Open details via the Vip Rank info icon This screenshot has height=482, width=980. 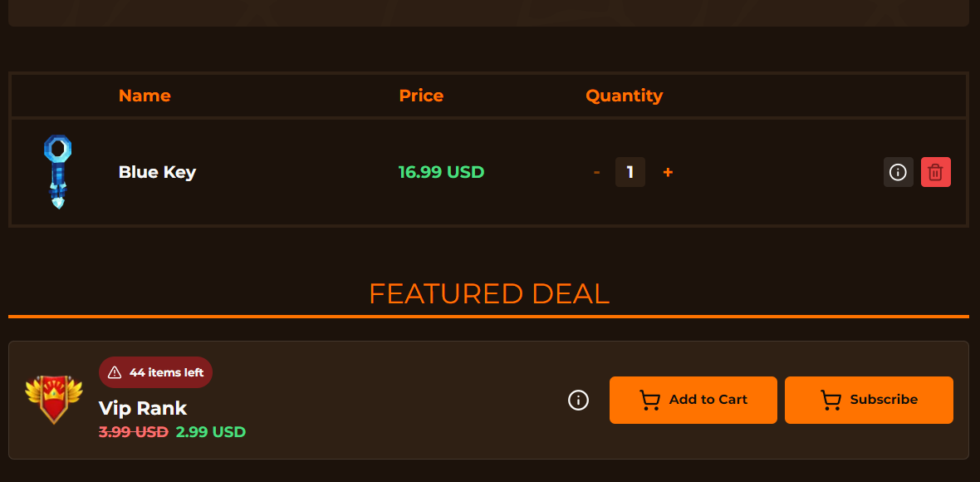pos(578,400)
